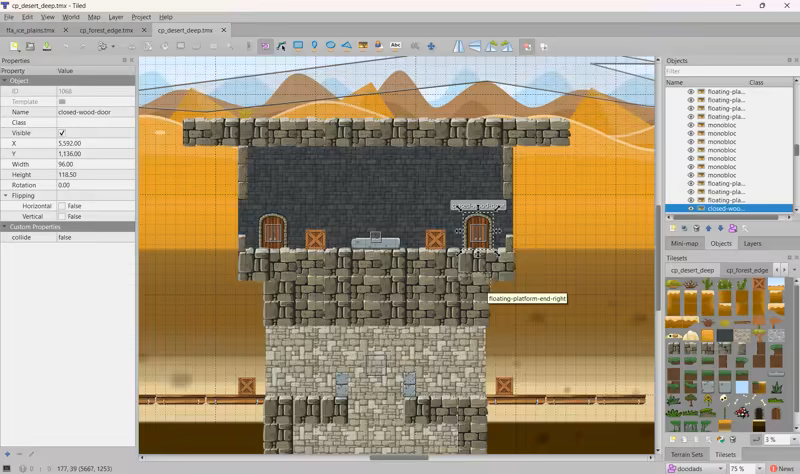Viewport: 800px width, 474px height.
Task: Switch to the cp_forest_edge.tmx tab
Action: click(x=104, y=31)
